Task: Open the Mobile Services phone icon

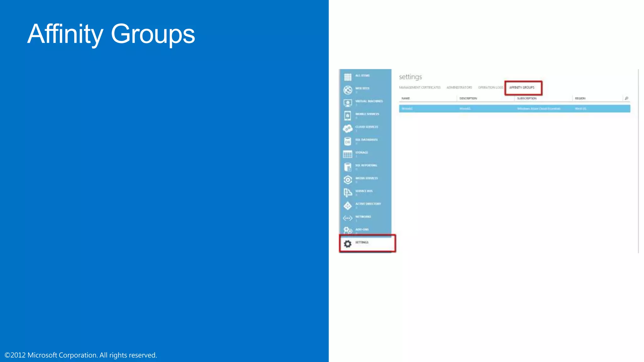Action: coord(347,116)
